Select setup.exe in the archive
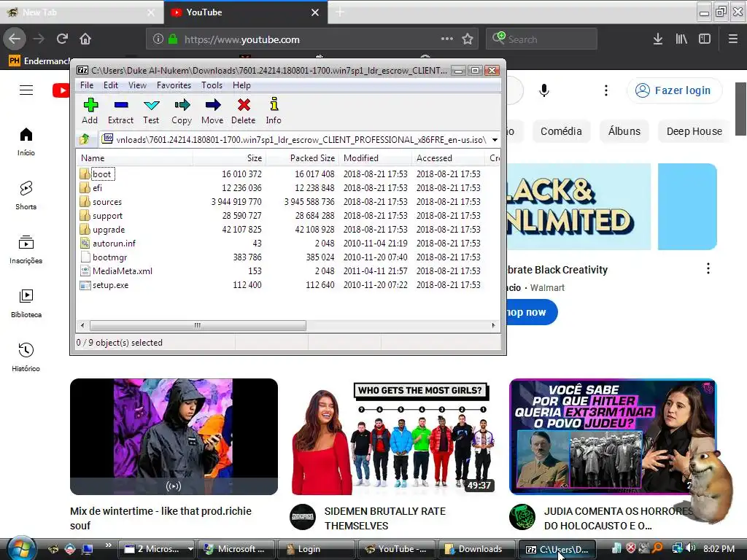The height and width of the screenshot is (560, 747). tap(111, 285)
